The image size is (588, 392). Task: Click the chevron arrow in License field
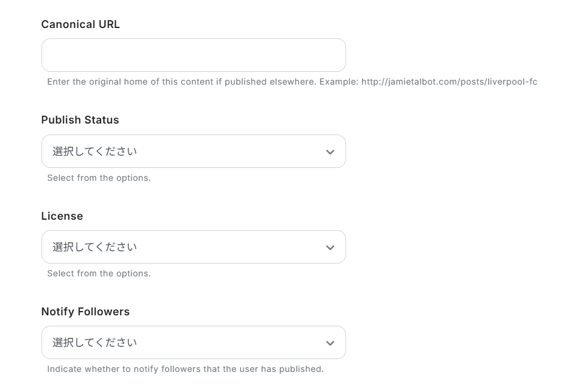(330, 248)
